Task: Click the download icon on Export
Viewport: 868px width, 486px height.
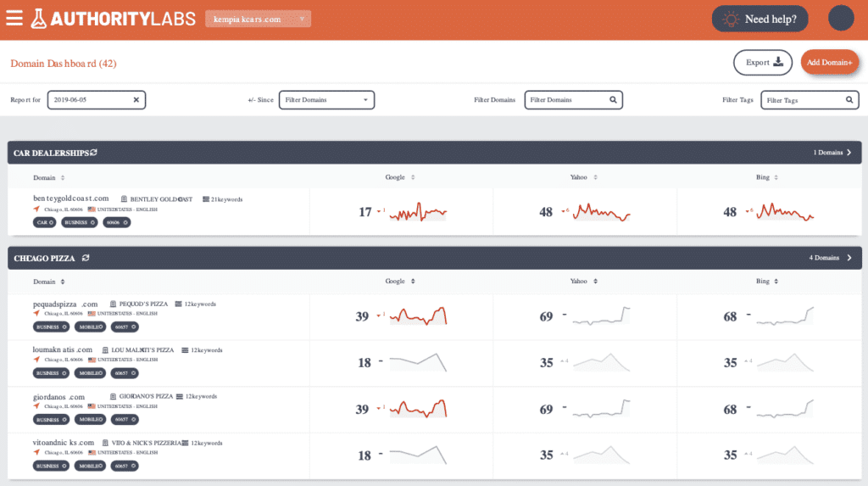Action: (778, 62)
